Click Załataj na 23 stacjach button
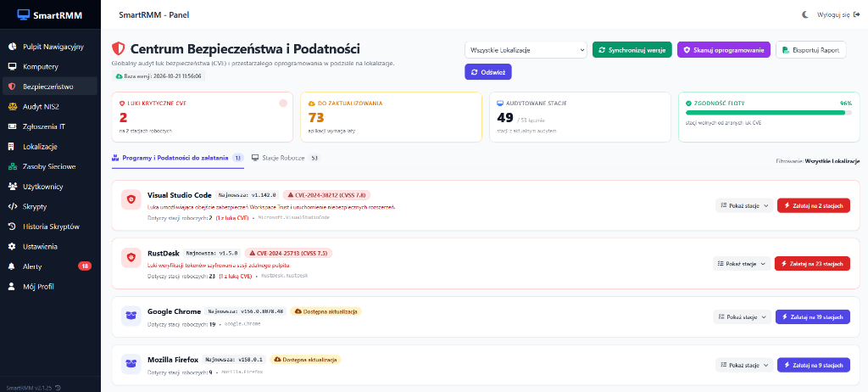The width and height of the screenshot is (868, 392). point(812,263)
